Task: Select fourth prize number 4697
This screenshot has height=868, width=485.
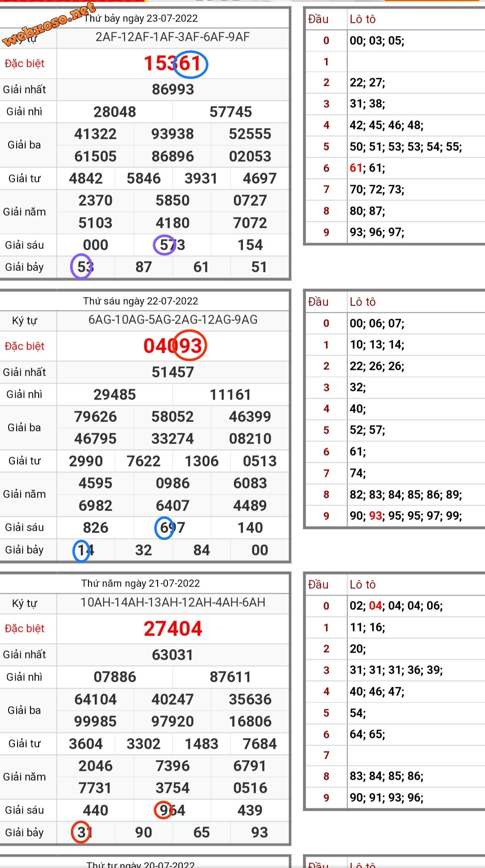Action: pos(260,178)
